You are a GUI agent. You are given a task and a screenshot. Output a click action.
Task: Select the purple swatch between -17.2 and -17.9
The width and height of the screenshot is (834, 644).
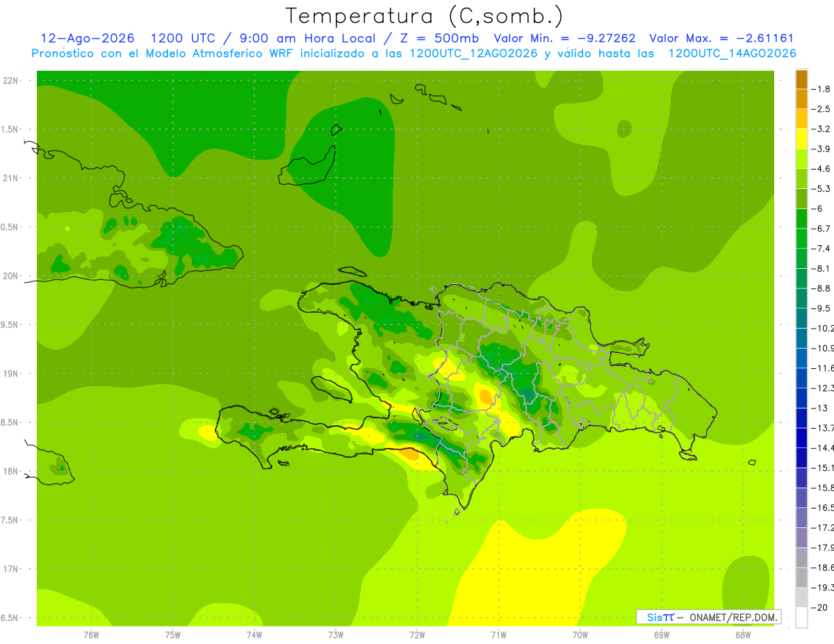801,538
